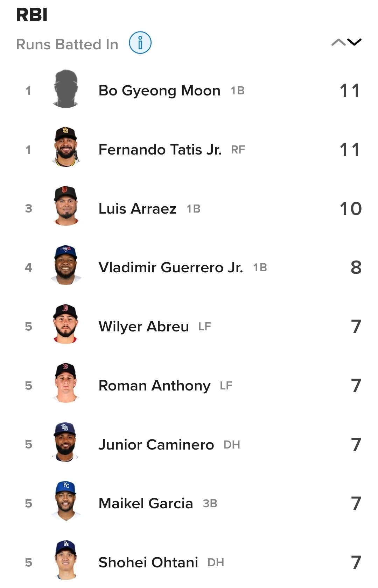Click the down chevron sort arrow
Screen dimensions: 378x588
tap(354, 43)
